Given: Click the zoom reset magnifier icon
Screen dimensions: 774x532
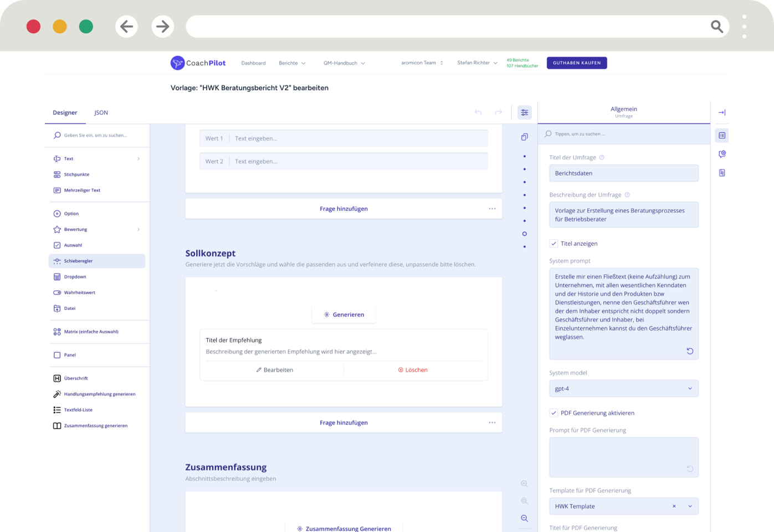Looking at the screenshot, I should click(525, 501).
